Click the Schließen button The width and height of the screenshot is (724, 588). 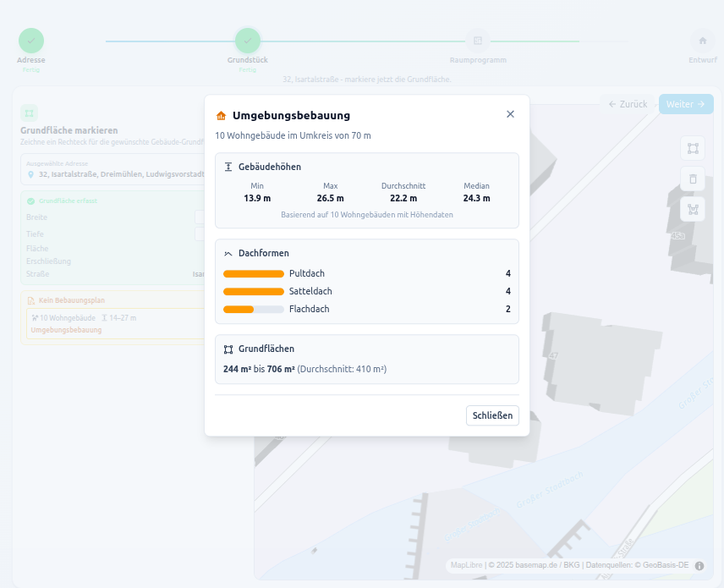coord(492,415)
